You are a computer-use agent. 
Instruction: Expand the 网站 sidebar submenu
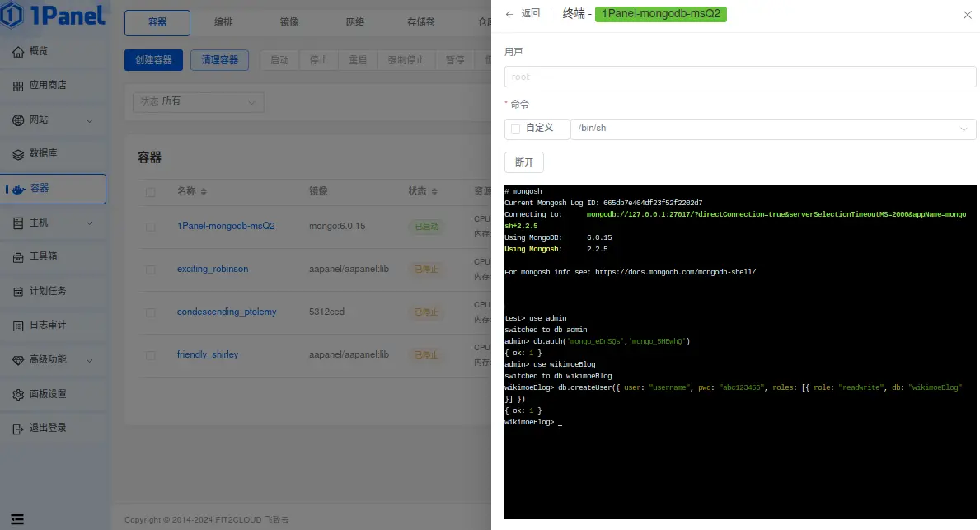pos(41,119)
